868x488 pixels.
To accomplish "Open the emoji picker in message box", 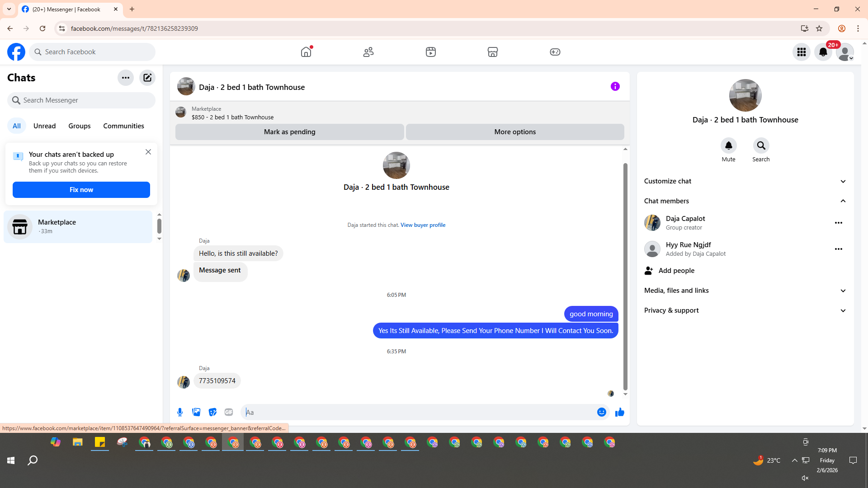I will coord(601,412).
